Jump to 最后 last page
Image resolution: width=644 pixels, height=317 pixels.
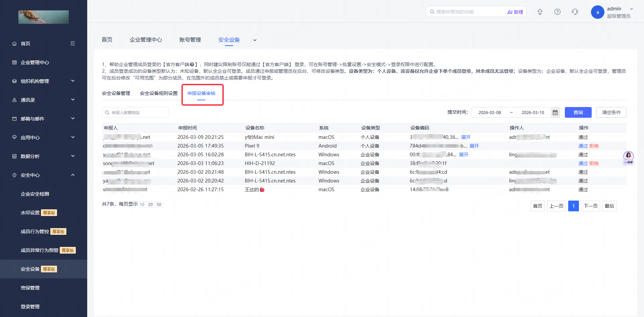(609, 206)
